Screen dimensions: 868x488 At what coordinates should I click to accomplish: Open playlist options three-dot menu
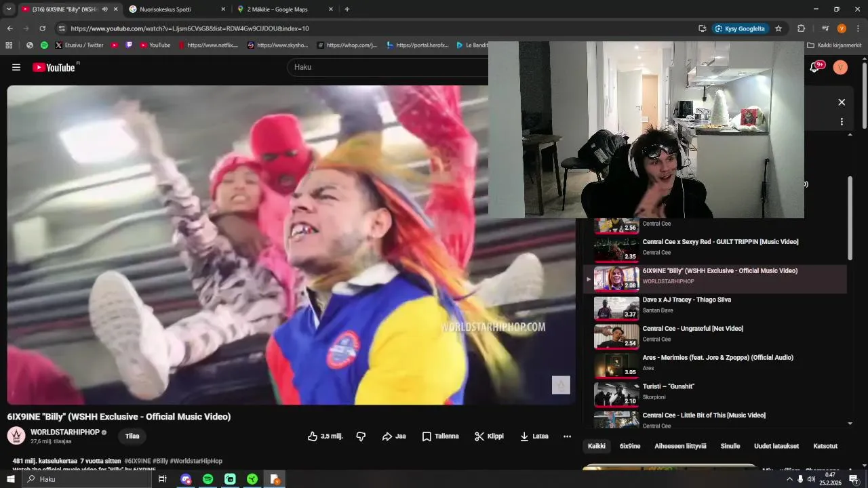point(842,122)
